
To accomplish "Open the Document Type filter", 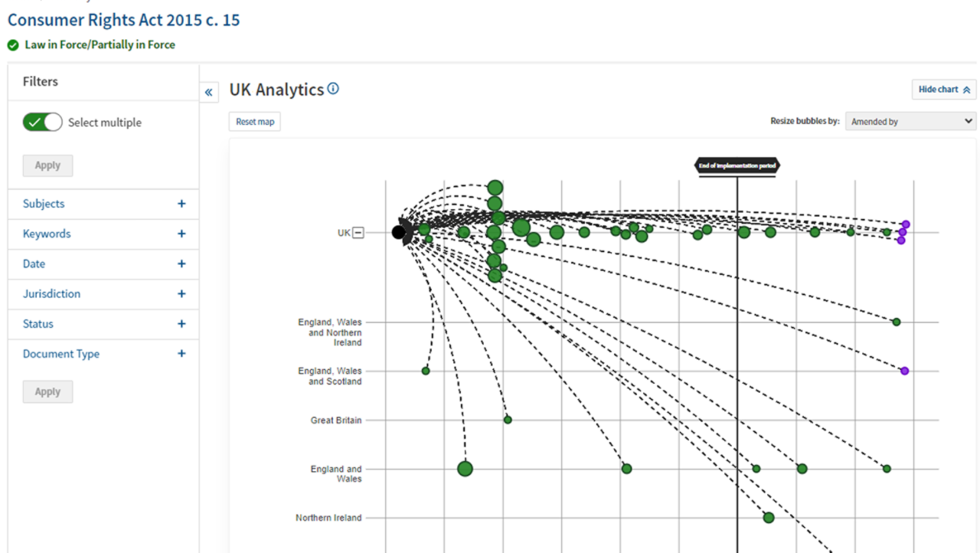I will click(x=181, y=354).
